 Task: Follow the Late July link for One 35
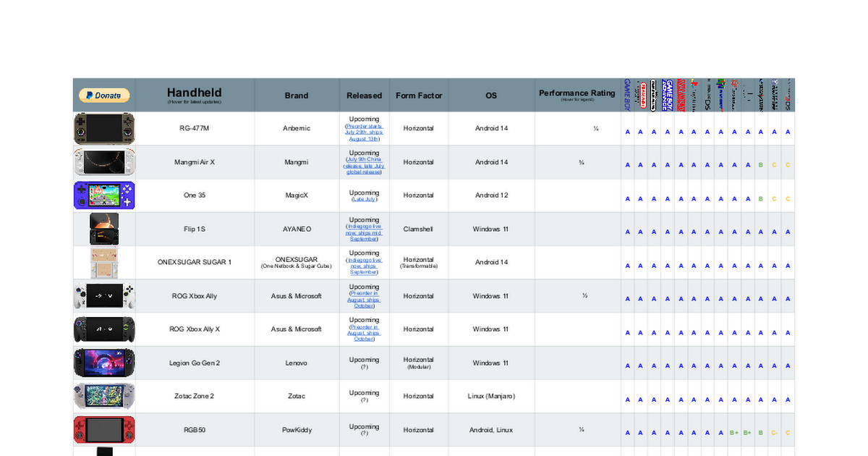click(365, 198)
